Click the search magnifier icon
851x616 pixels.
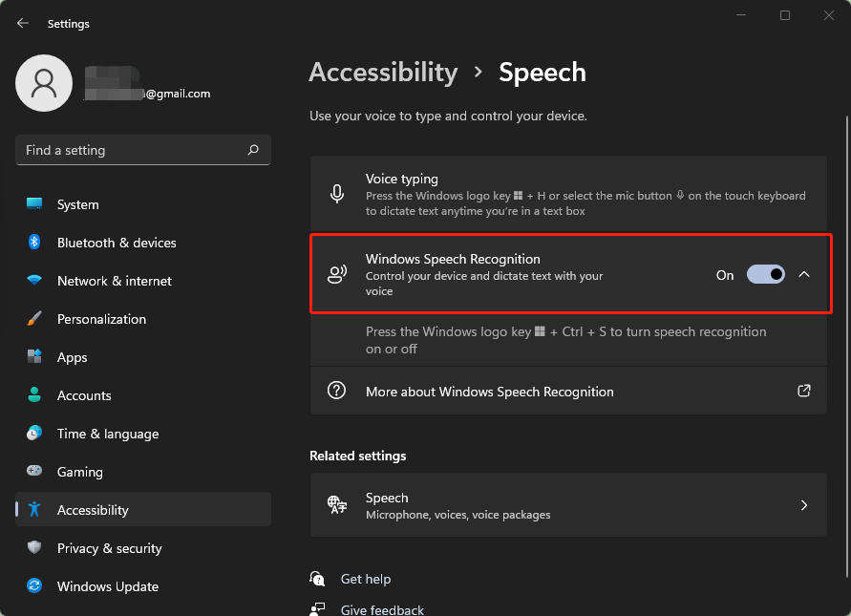253,150
